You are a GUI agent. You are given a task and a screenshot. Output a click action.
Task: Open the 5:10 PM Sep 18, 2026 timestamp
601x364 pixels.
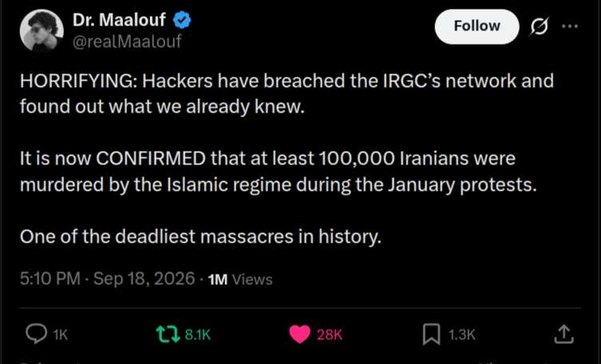tap(107, 279)
